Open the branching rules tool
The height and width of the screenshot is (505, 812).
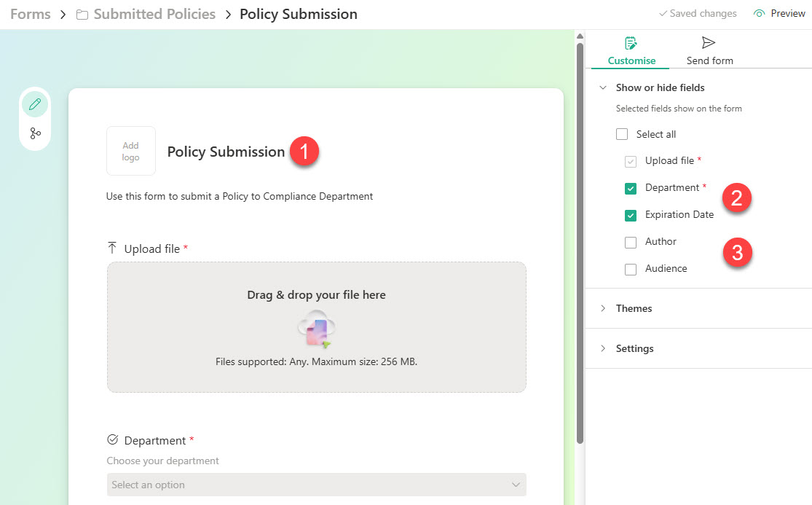[x=35, y=133]
